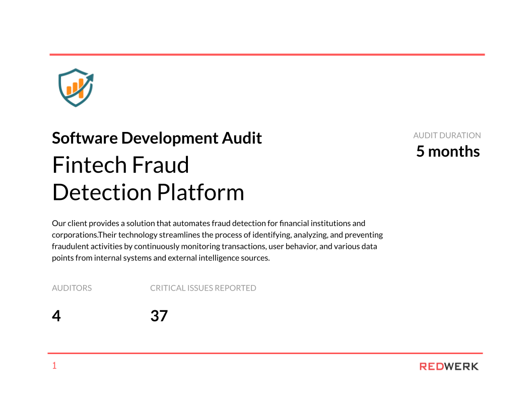Click the 'Detection Platform' title line
Image resolution: width=532 pixels, height=411 pixels.
[x=148, y=192]
